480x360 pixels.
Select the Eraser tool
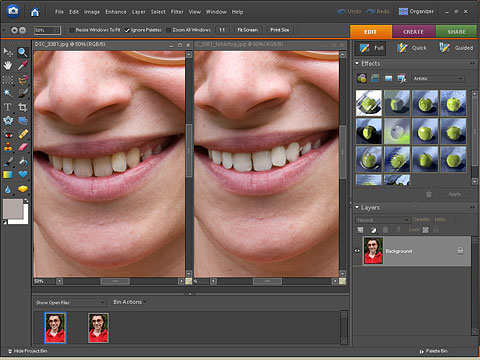(22, 147)
